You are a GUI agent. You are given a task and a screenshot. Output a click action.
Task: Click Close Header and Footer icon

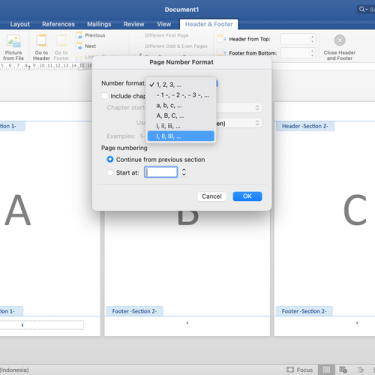click(340, 40)
